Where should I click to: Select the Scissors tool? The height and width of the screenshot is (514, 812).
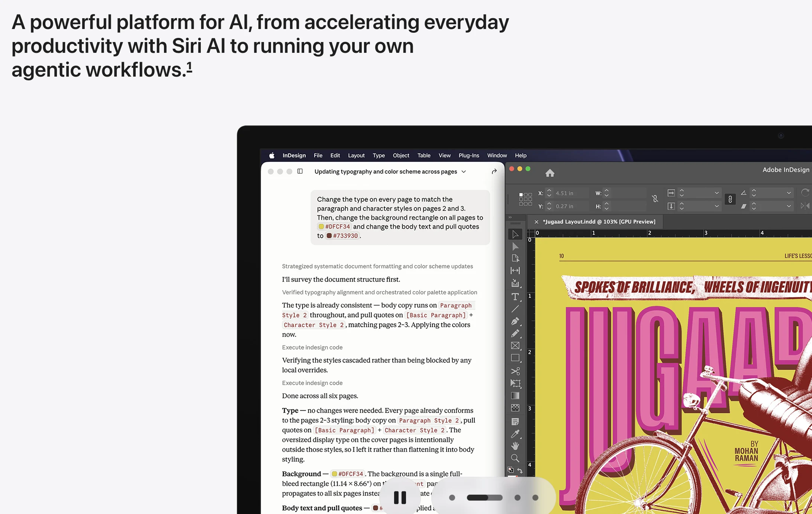coord(515,371)
